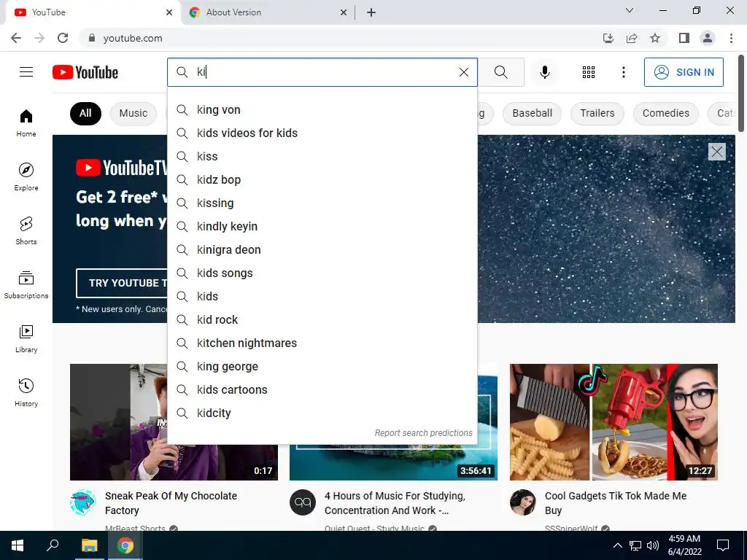Expand the tab search chevron
Screen dimensions: 747x560
click(x=629, y=10)
